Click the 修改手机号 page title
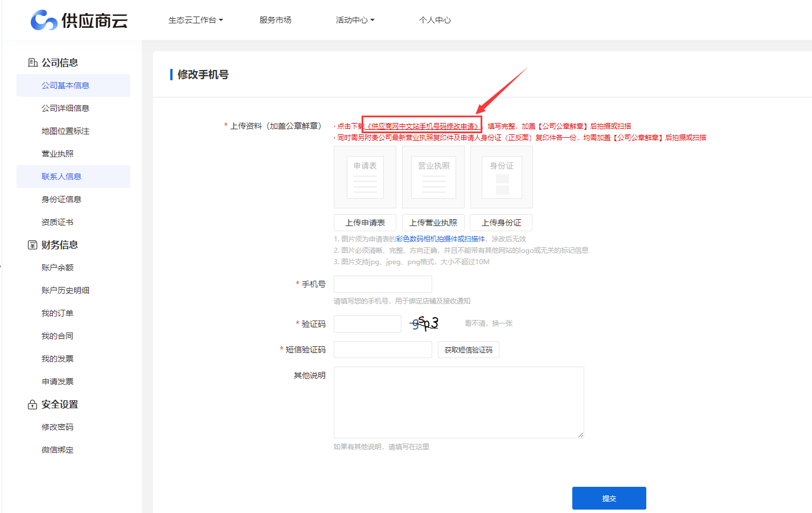This screenshot has height=513, width=812. (x=203, y=75)
